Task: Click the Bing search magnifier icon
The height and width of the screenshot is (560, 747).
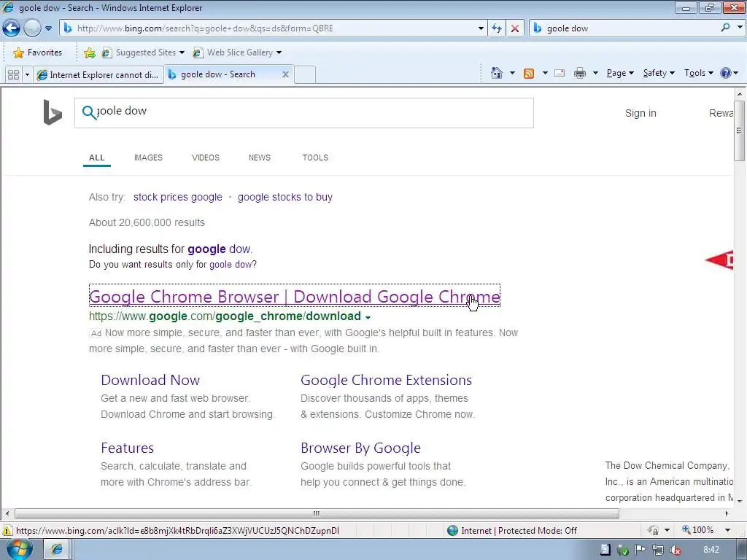Action: (89, 113)
